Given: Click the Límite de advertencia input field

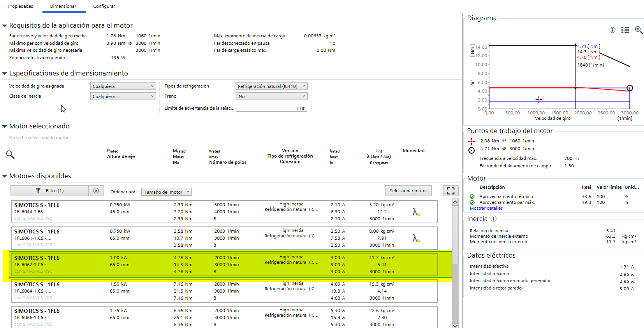Looking at the screenshot, I should [x=271, y=109].
